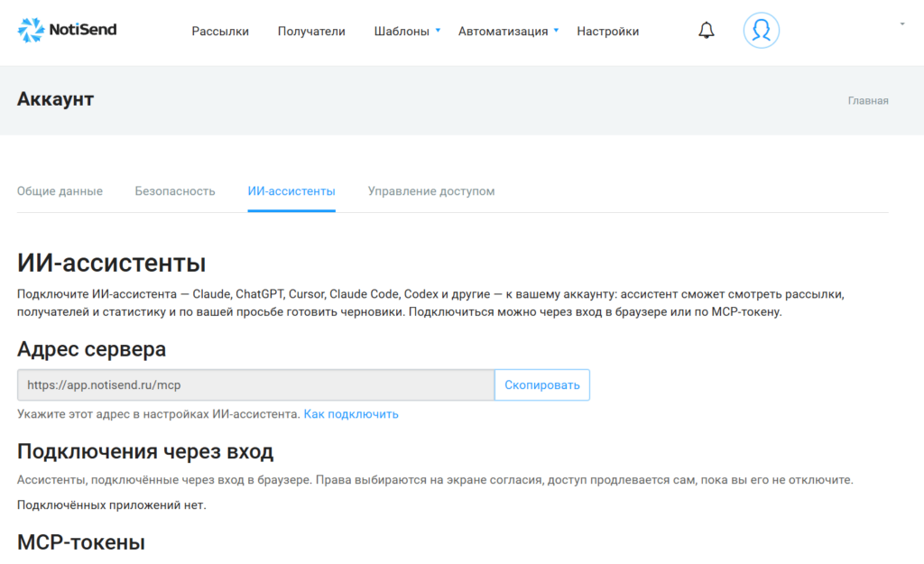Expand the small arrow at top-right corner
This screenshot has height=564, width=924.
tap(902, 24)
